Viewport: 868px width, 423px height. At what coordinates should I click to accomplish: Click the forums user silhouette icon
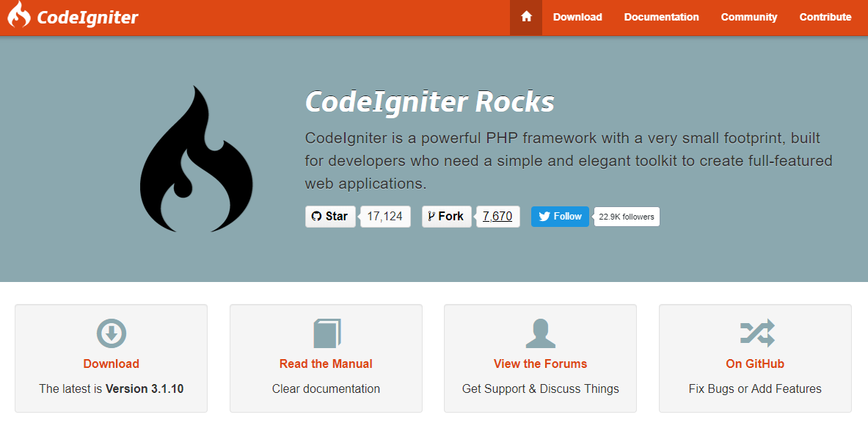tap(540, 333)
